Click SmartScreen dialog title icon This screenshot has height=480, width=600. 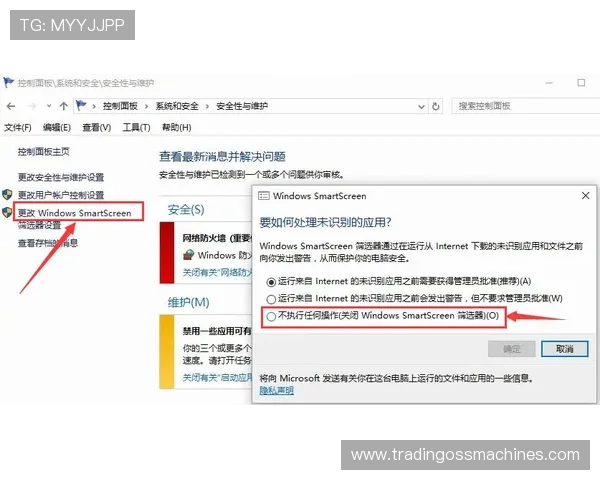(264, 196)
